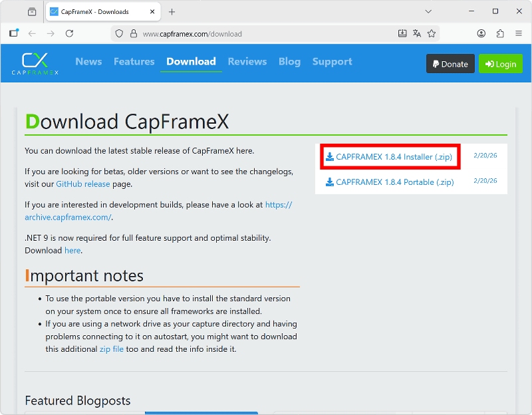The width and height of the screenshot is (532, 415).
Task: Open the News navigation item
Action: tap(88, 62)
